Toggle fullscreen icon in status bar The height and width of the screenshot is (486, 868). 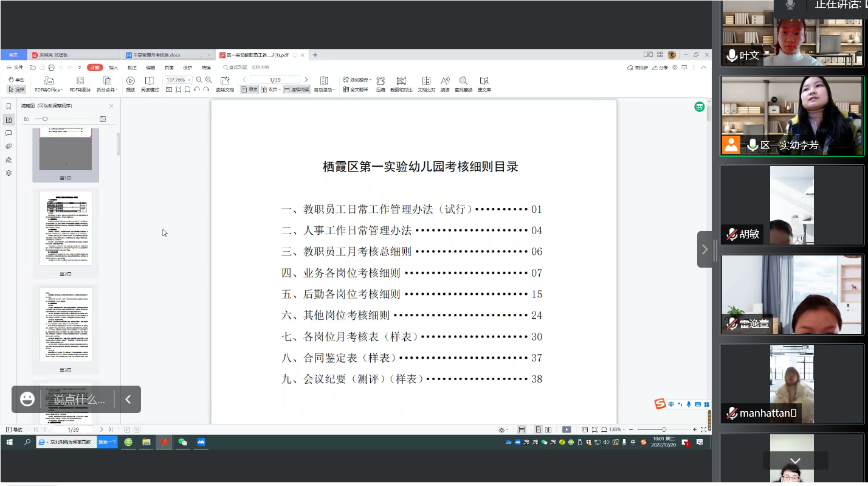[704, 429]
